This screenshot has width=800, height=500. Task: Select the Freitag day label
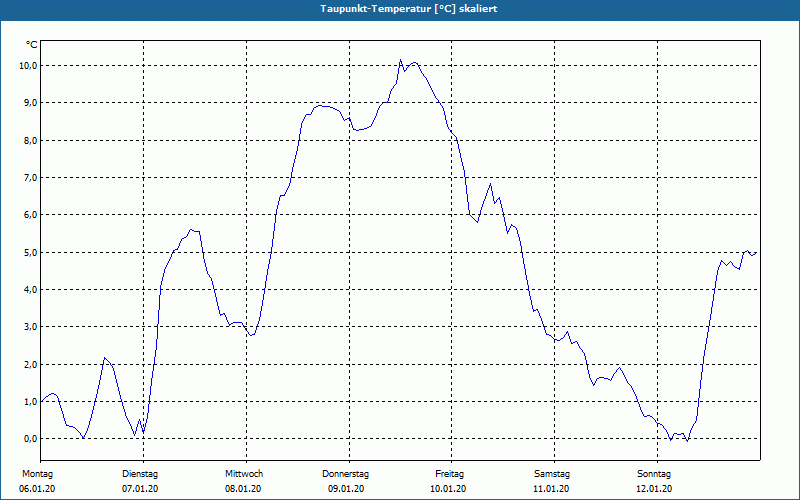449,474
